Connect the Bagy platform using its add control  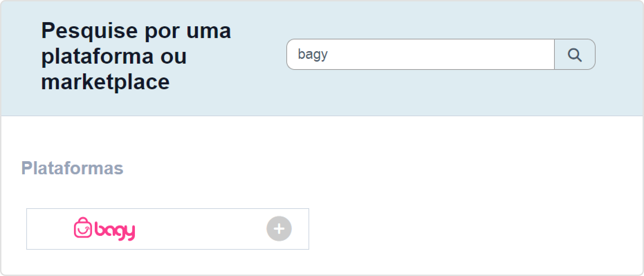pyautogui.click(x=279, y=229)
